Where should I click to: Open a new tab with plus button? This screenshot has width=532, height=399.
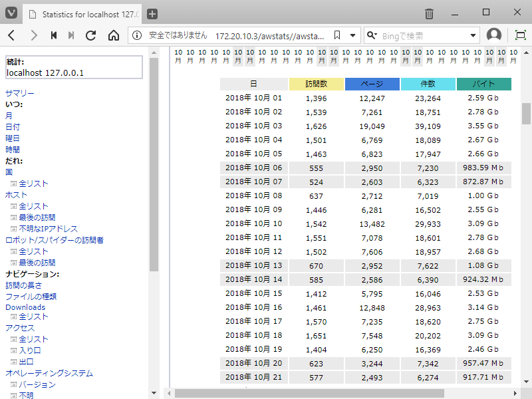click(x=152, y=14)
